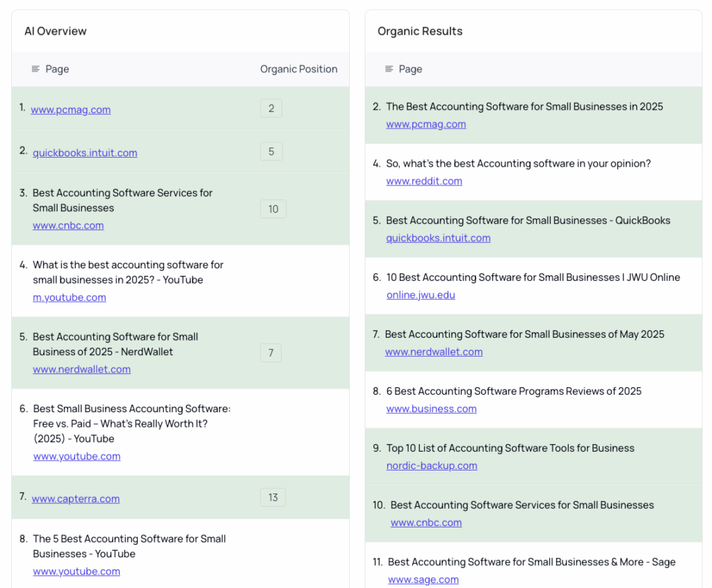Open www.cnbc.com link in AI Overview

[68, 225]
